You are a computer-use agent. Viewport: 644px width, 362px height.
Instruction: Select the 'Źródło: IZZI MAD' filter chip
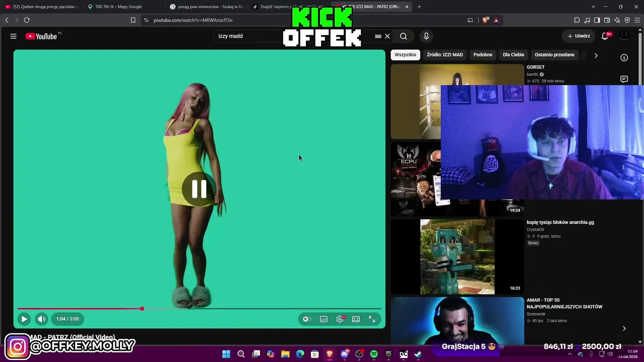(x=445, y=55)
